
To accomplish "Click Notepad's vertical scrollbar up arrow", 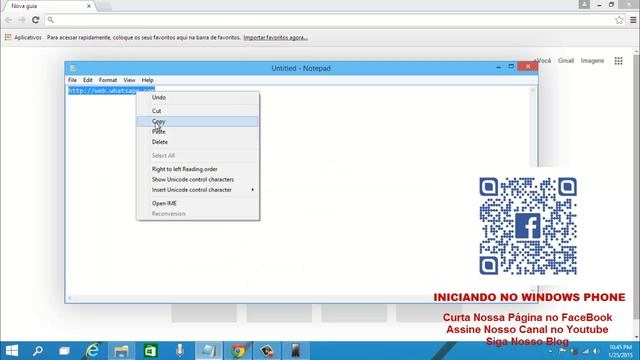I will (x=533, y=90).
